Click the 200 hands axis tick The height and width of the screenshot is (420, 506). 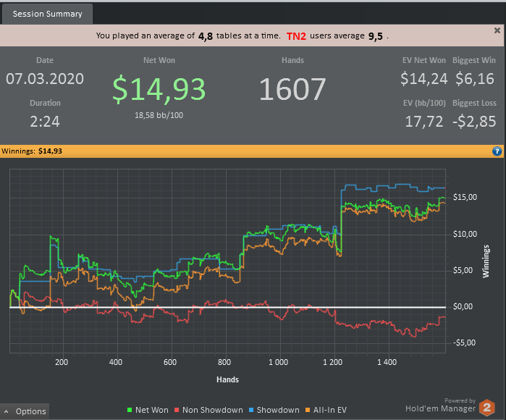coord(62,362)
